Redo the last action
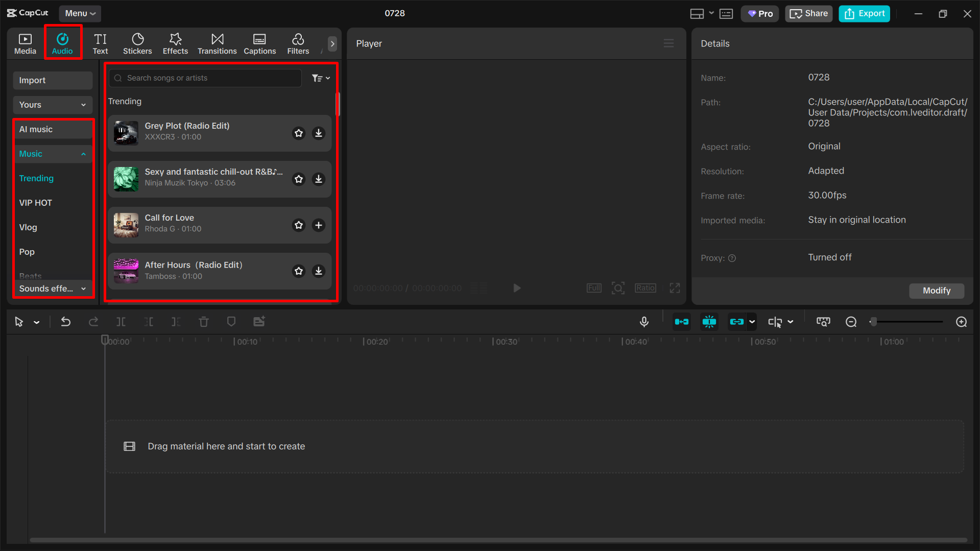The height and width of the screenshot is (551, 980). (93, 322)
